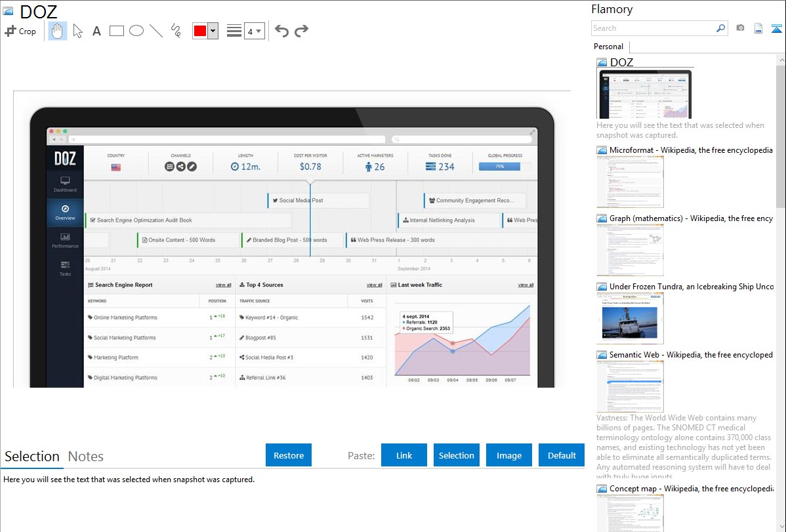This screenshot has height=532, width=786.
Task: Redo the last annotation
Action: [x=301, y=31]
